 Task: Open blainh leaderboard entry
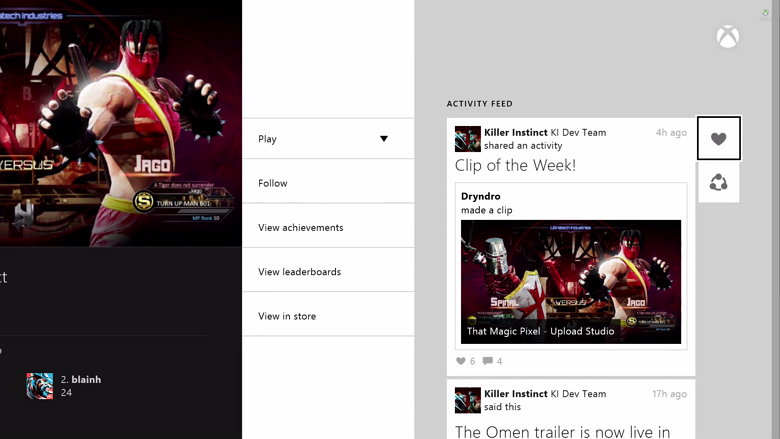point(64,386)
